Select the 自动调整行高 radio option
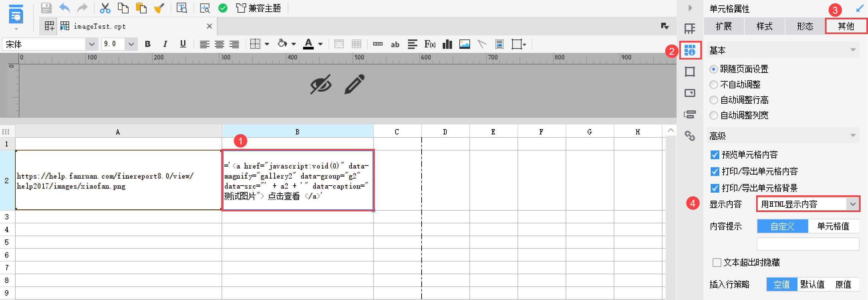 tap(713, 100)
